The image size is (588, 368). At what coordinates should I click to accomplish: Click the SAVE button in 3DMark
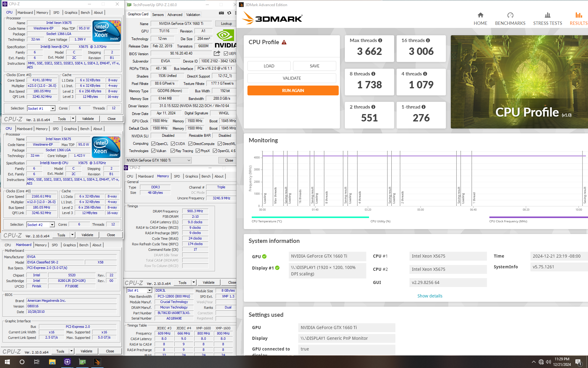(x=315, y=66)
